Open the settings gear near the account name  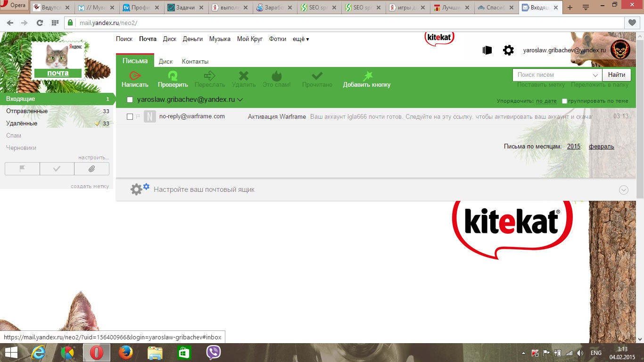(508, 50)
